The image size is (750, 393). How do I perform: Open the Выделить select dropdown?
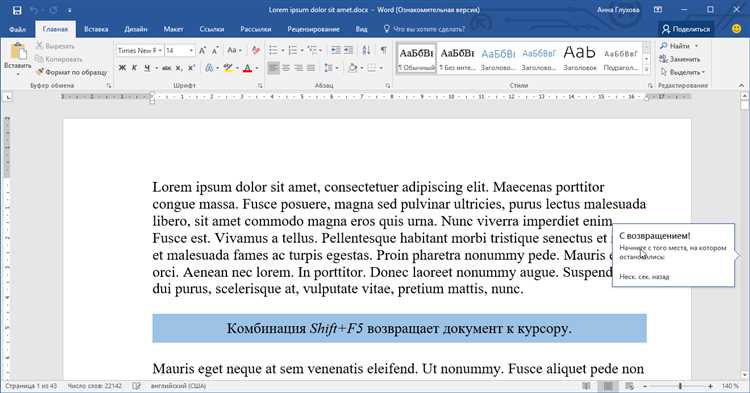coord(682,72)
